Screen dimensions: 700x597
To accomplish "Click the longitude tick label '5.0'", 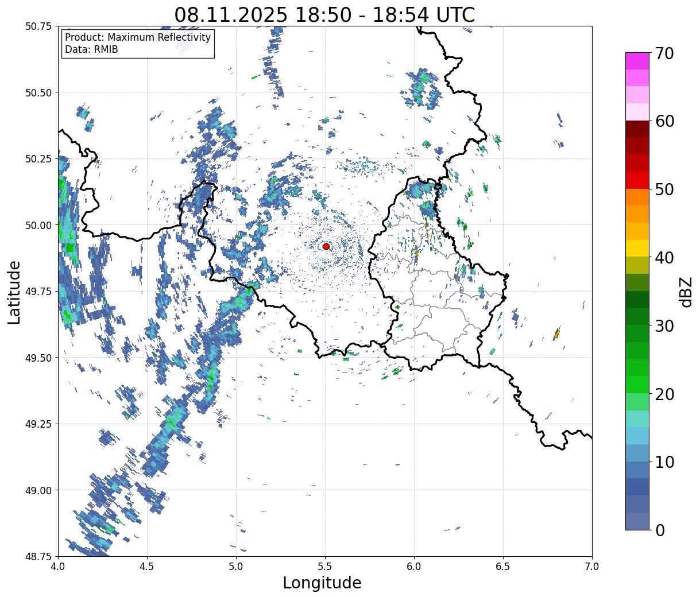I will click(x=236, y=567).
